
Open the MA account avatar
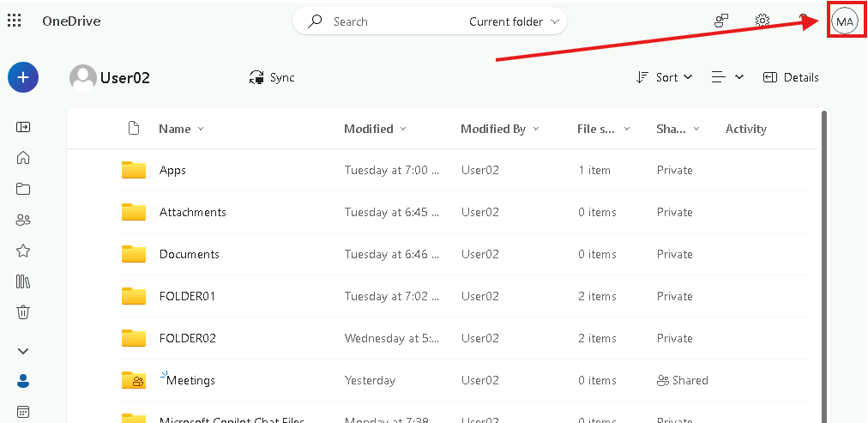pos(845,22)
